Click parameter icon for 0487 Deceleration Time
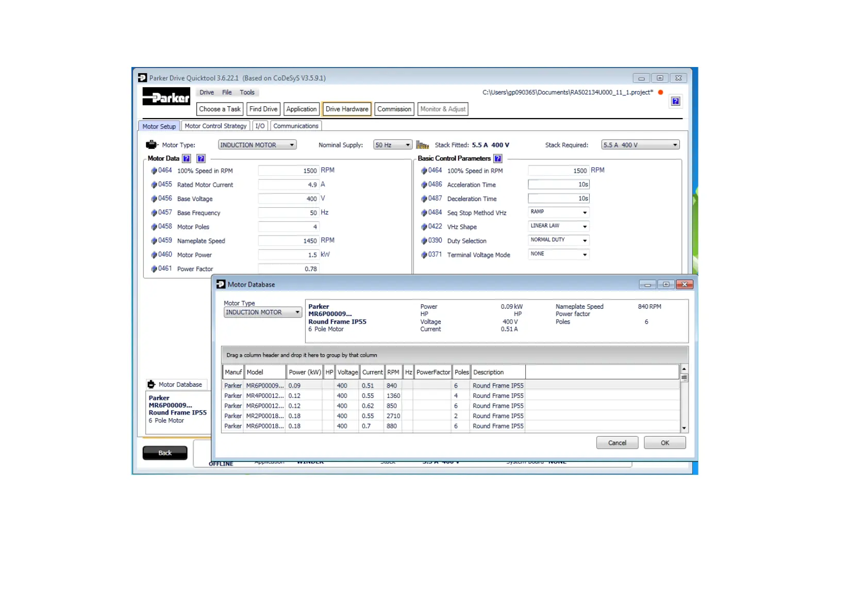Viewport: 868px width, 614px height. point(424,198)
